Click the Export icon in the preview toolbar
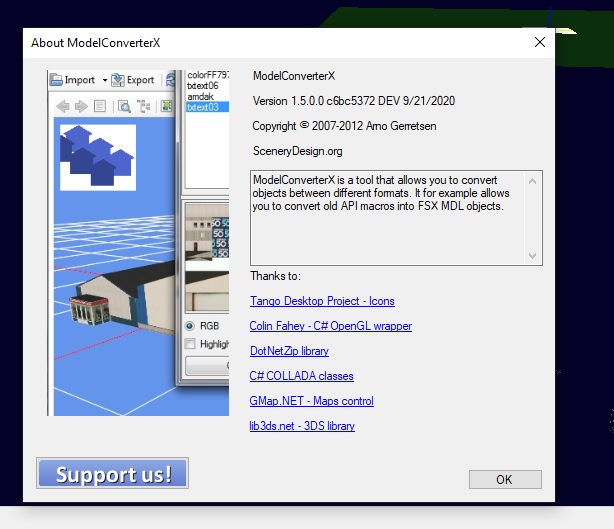 pos(118,80)
